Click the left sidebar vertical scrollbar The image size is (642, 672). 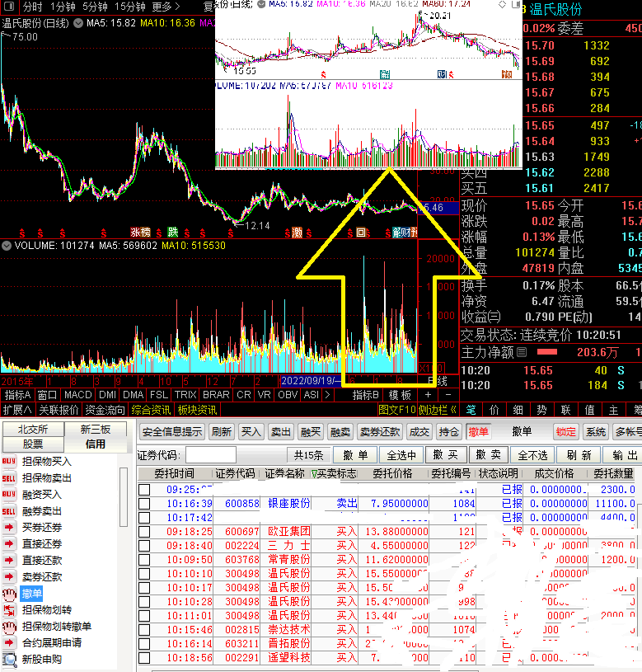pos(124,496)
